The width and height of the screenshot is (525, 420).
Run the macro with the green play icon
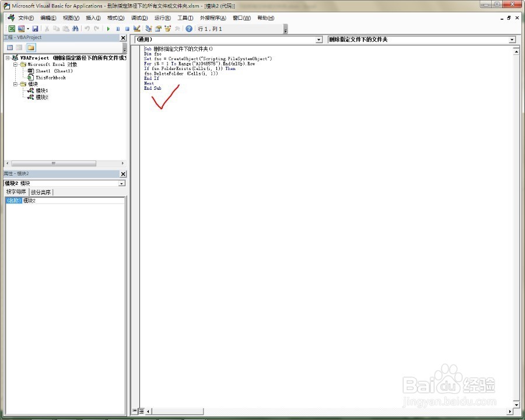click(x=108, y=29)
